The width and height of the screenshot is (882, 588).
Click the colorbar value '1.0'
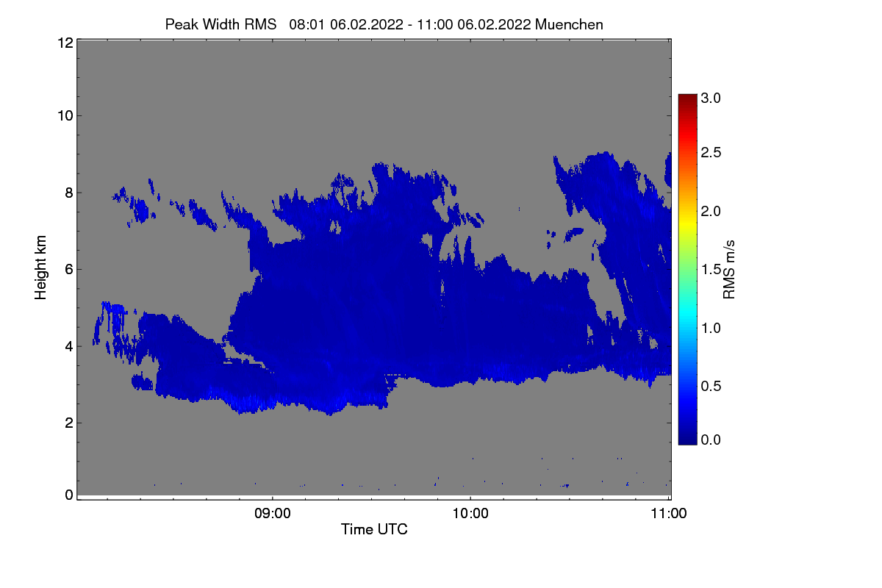711,327
